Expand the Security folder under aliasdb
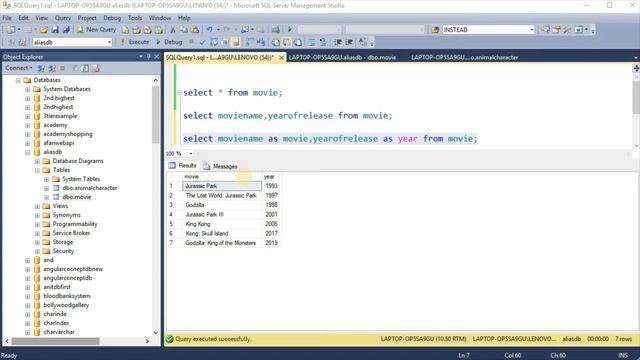Screen dimensions: 640x360 click(37, 251)
